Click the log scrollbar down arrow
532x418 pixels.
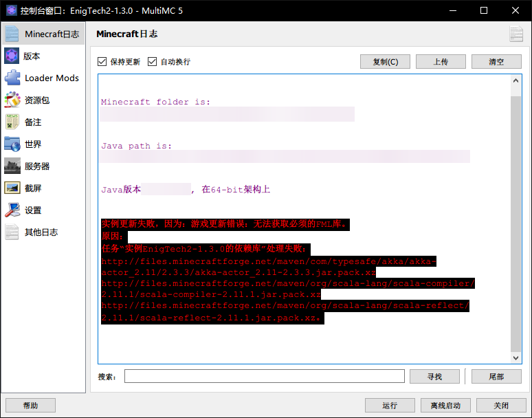pyautogui.click(x=516, y=358)
